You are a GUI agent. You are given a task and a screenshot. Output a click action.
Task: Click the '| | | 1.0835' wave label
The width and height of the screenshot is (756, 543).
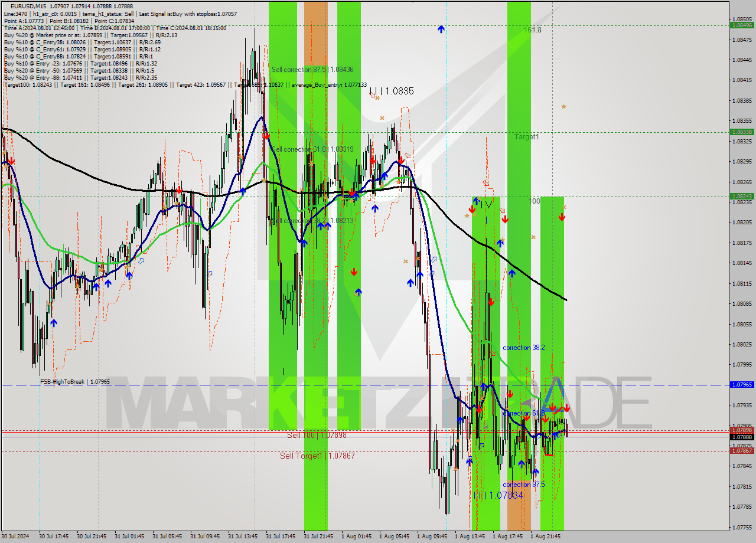pos(392,91)
